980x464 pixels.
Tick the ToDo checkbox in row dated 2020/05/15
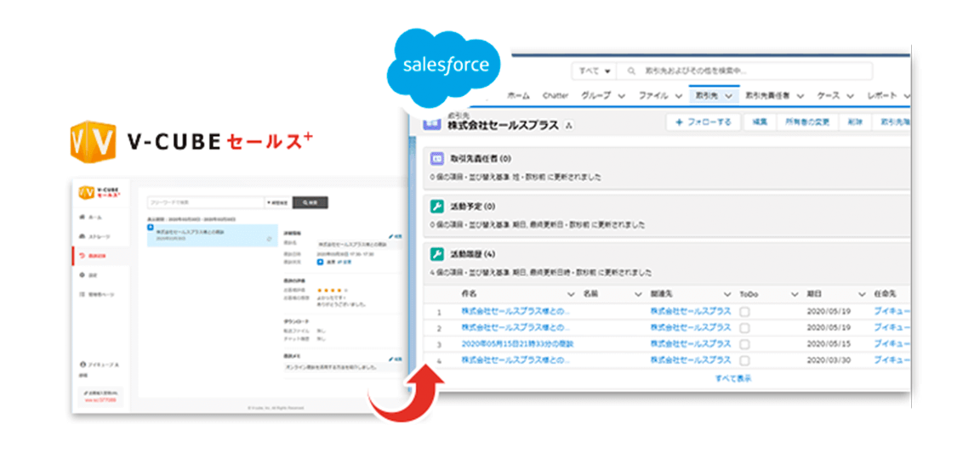[x=744, y=344]
